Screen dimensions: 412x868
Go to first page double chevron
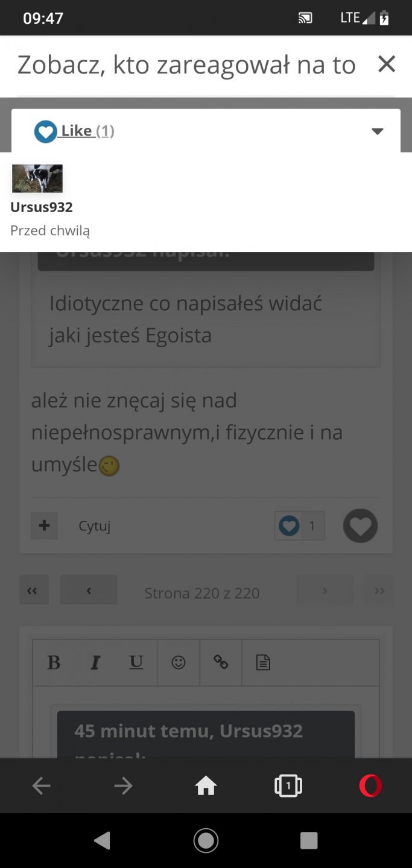tap(34, 590)
